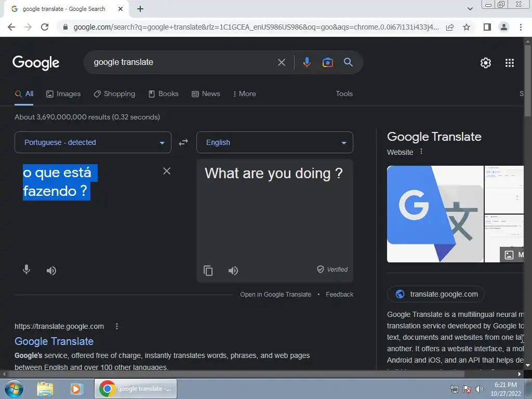Viewport: 532px width, 399px height.
Task: Search by image with Google Lens
Action: [327, 62]
